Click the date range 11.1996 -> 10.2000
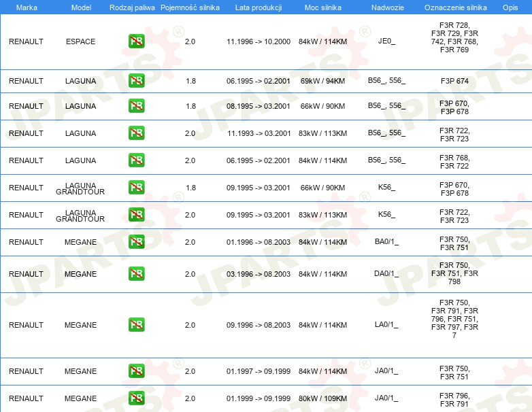Screen dimensions: 532x412 [x=259, y=41]
